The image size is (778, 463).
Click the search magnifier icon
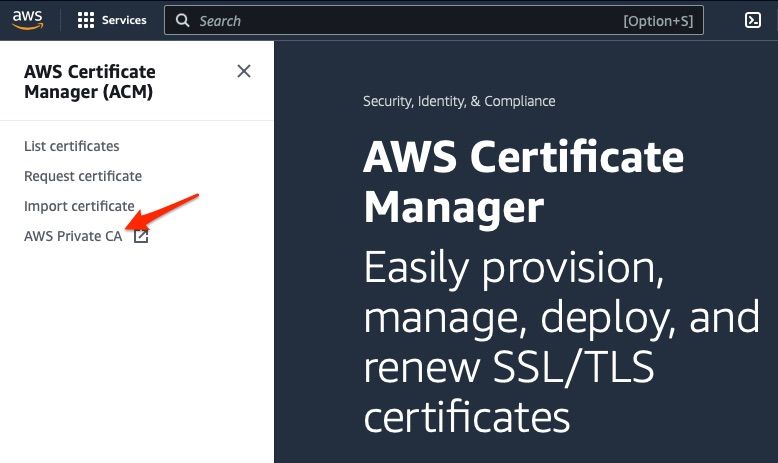click(x=183, y=20)
